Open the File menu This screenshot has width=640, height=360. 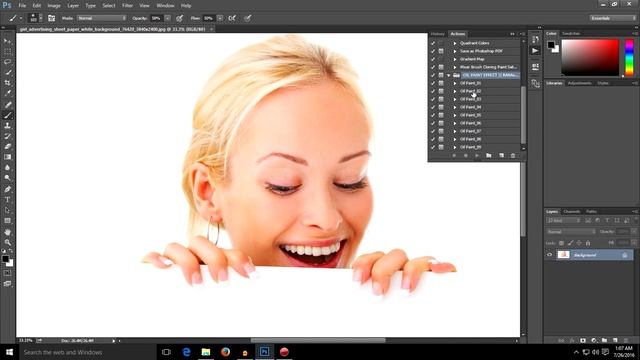tap(22, 6)
